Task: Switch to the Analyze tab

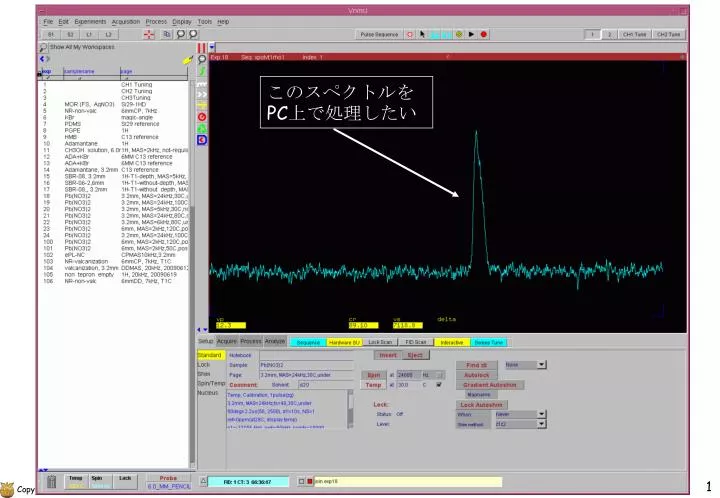Action: (275, 341)
